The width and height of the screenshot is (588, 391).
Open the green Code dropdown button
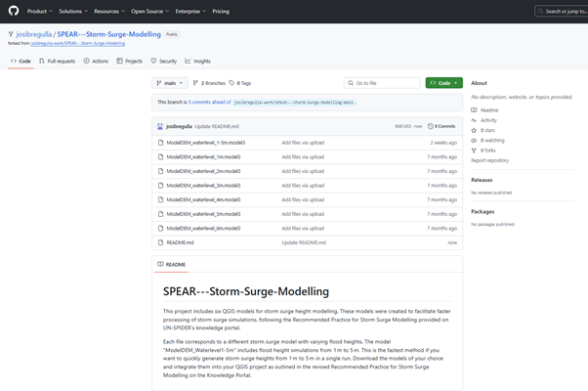click(x=444, y=83)
